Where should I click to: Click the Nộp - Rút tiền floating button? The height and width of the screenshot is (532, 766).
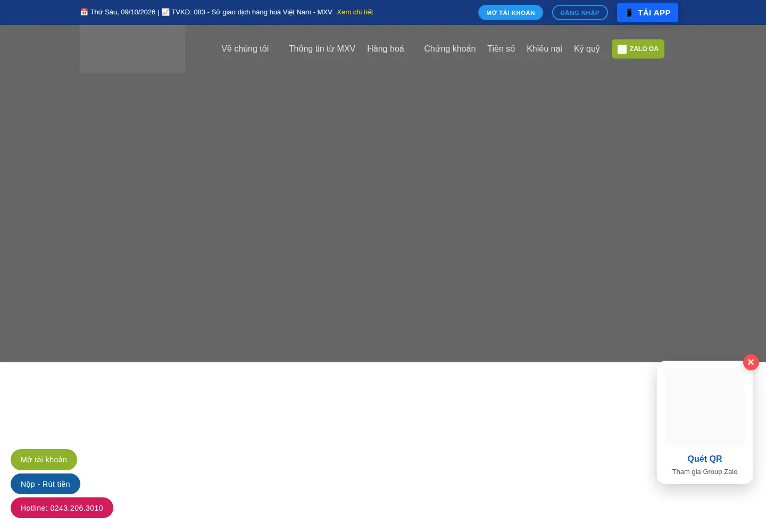coord(45,484)
